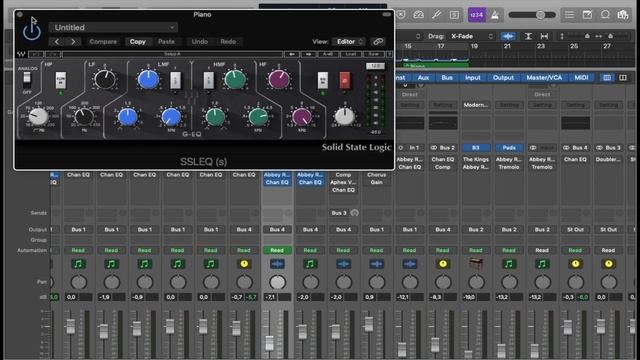The height and width of the screenshot is (360, 640).
Task: Toggle the metronome click button
Action: coord(495,15)
